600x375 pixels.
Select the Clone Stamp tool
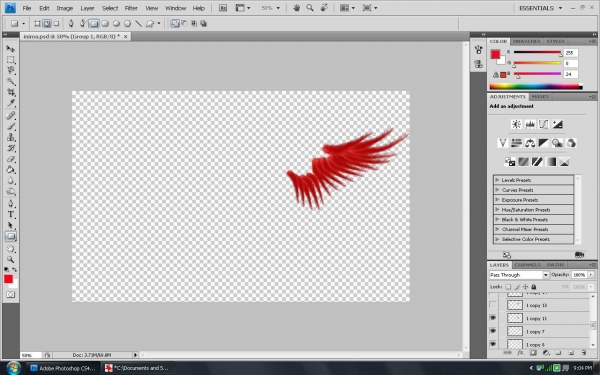coord(10,137)
